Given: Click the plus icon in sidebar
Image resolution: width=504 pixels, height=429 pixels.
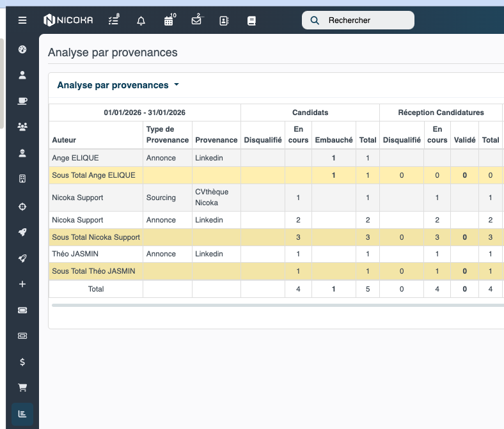Looking at the screenshot, I should (x=22, y=284).
